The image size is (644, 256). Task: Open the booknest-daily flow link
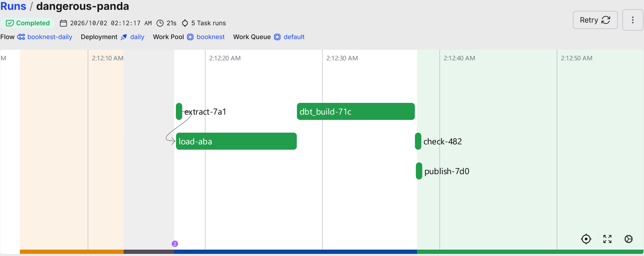tap(50, 37)
